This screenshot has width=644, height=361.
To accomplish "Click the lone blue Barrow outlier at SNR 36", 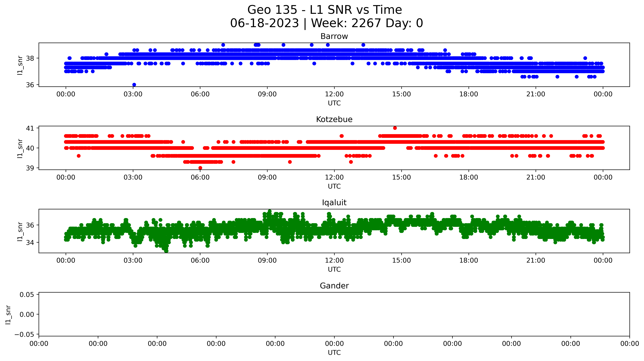I will (x=134, y=85).
